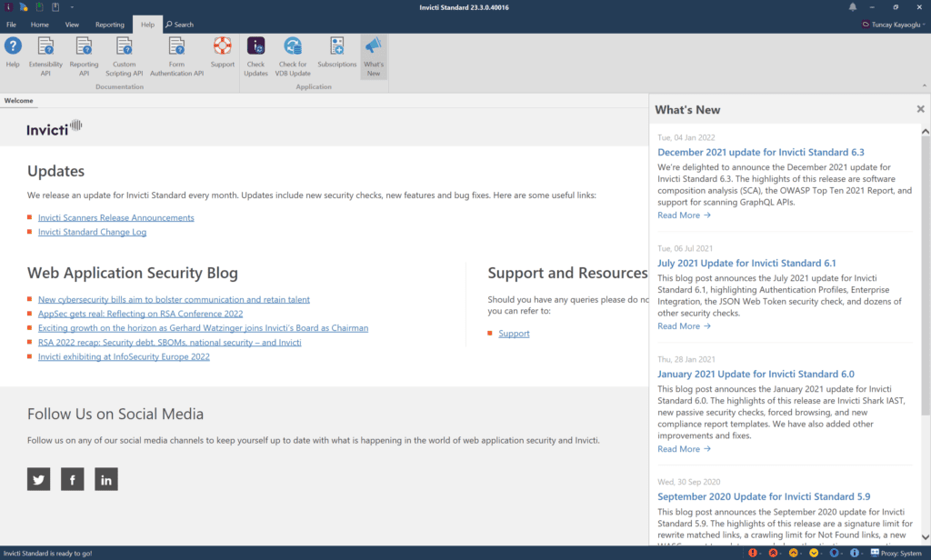Click the Invicti app icon in the title bar
Screen dimensions: 931x560
pyautogui.click(x=8, y=7)
